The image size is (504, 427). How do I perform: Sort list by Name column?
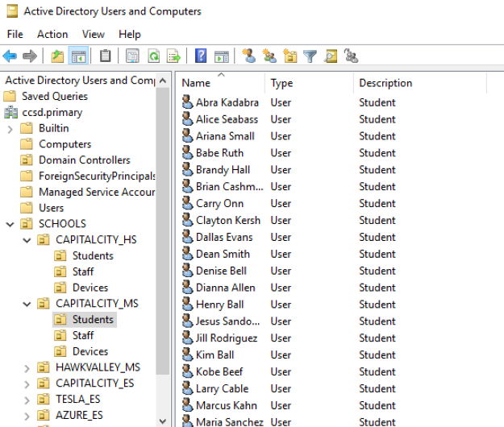(x=220, y=83)
